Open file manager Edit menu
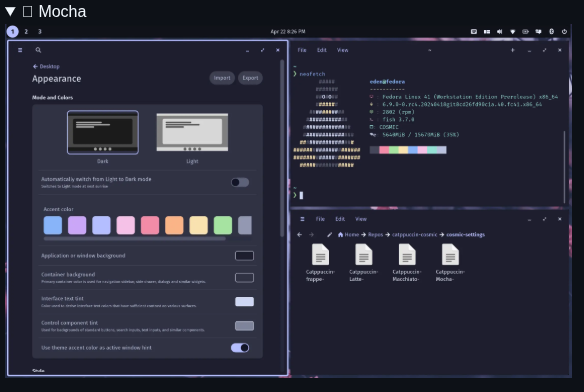The image size is (584, 392). (340, 219)
